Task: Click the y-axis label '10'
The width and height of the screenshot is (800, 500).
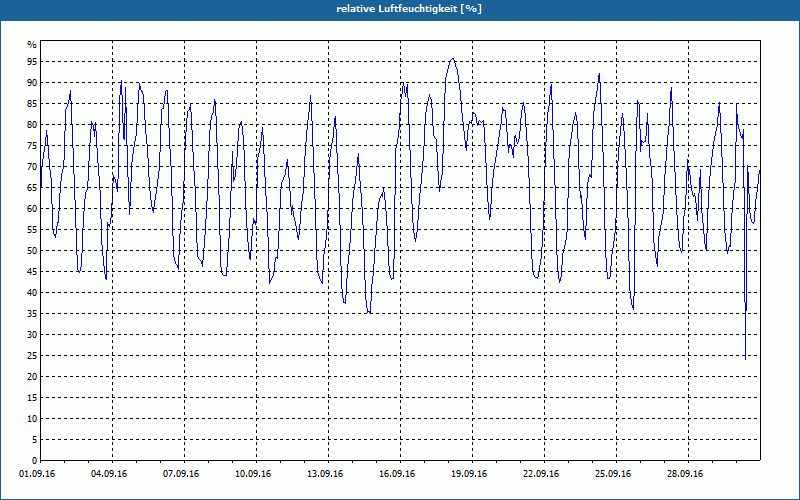Action: tap(32, 418)
